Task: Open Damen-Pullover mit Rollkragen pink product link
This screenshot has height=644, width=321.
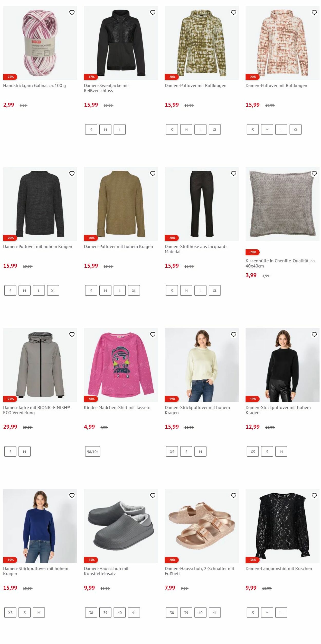Action: coord(276,85)
